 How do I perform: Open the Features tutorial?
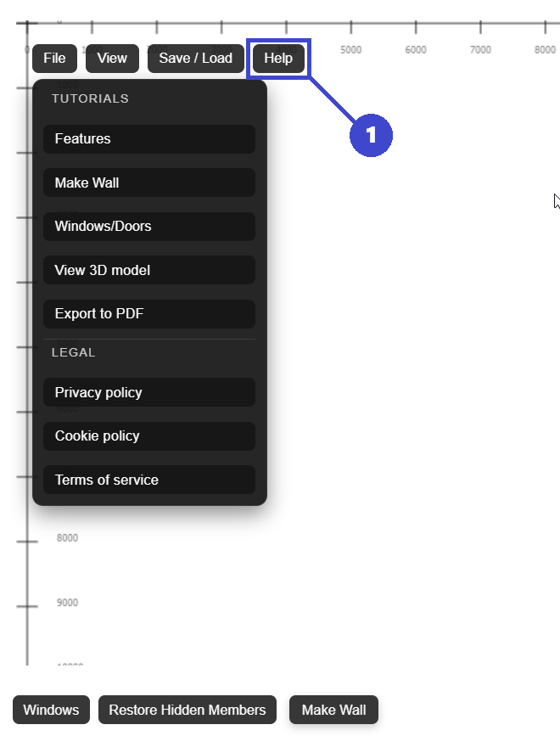tap(148, 138)
